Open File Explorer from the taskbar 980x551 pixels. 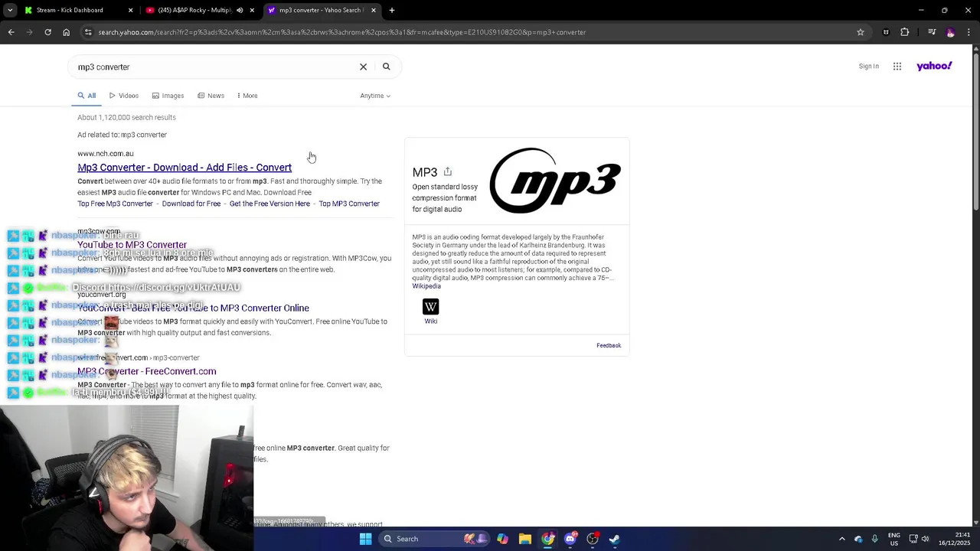[525, 539]
